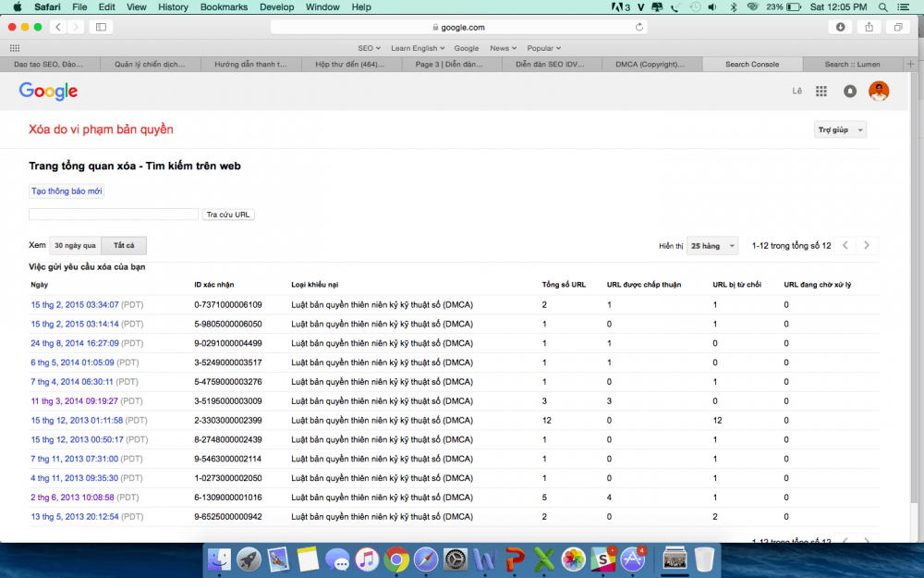Viewport: 924px width, 578px height.
Task: Go back using Safari's back arrow
Action: [58, 27]
